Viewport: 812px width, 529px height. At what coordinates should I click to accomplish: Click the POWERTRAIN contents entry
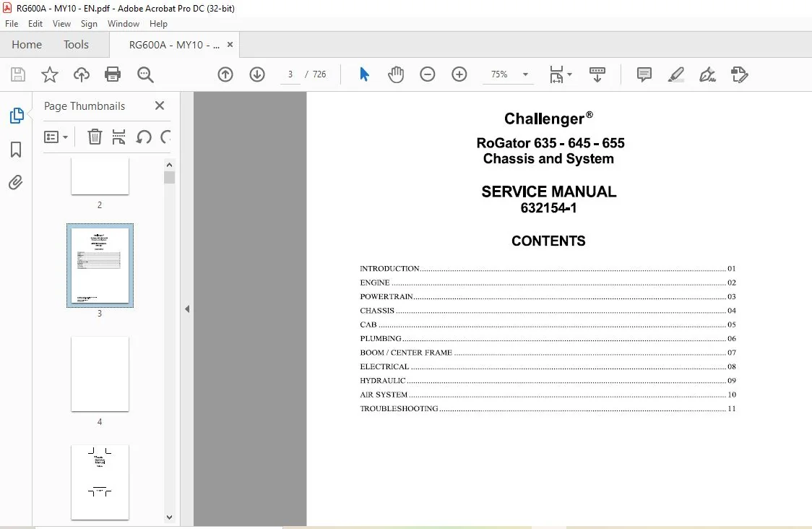point(548,297)
